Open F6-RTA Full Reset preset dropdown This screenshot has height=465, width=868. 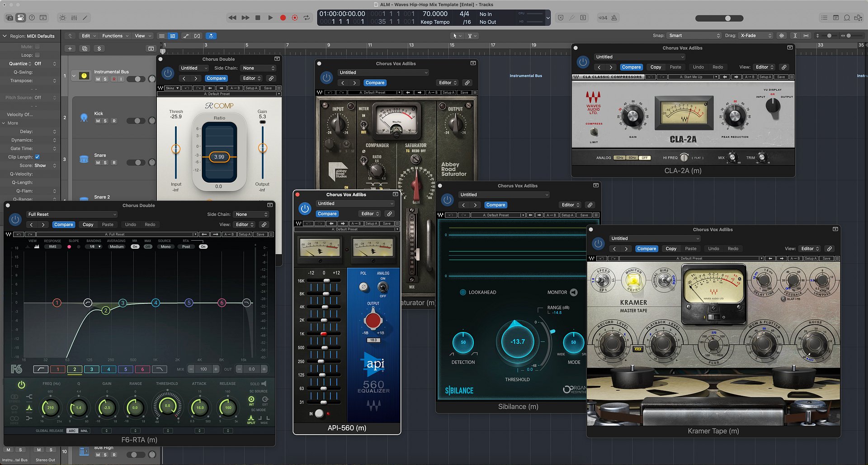[x=72, y=214]
